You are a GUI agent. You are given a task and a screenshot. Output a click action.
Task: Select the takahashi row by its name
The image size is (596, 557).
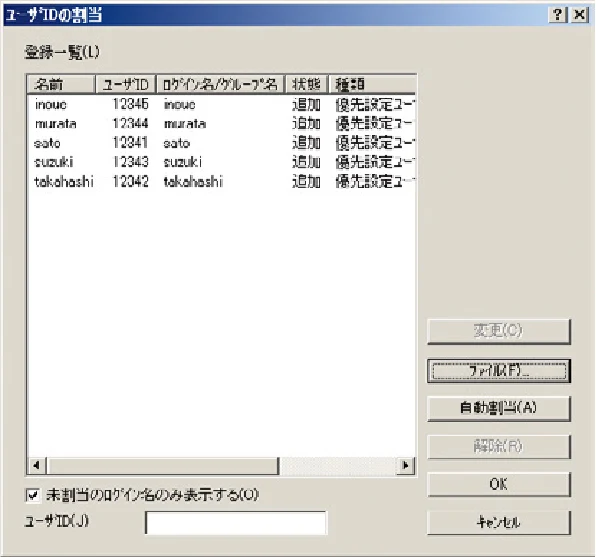tap(64, 182)
